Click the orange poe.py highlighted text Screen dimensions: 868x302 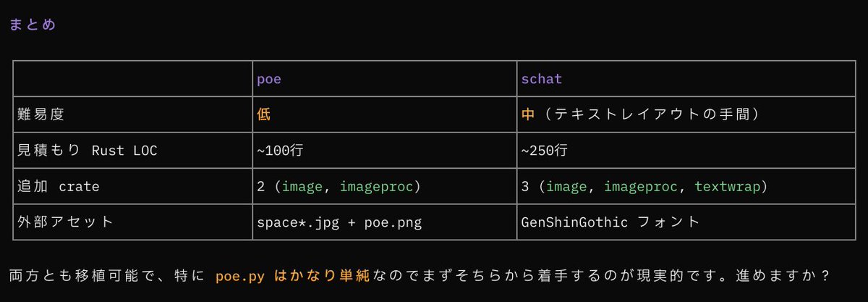tap(239, 276)
